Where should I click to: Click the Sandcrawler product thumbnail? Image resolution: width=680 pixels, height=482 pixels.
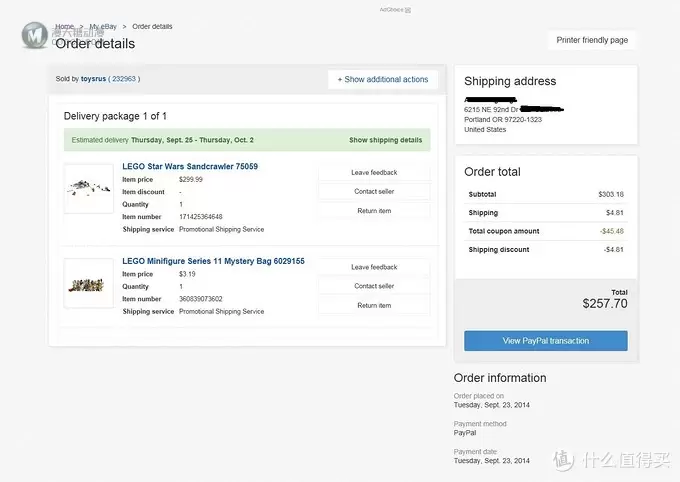click(x=89, y=188)
